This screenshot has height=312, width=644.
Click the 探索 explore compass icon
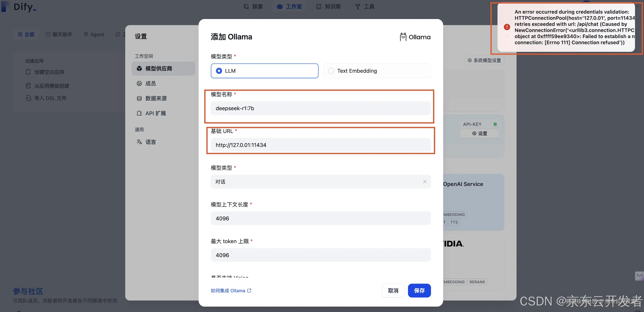tap(246, 7)
